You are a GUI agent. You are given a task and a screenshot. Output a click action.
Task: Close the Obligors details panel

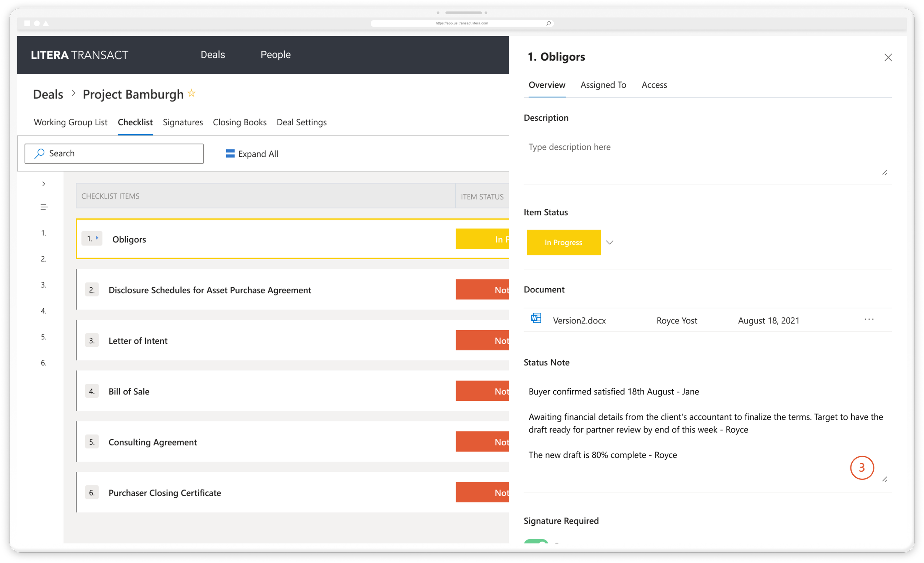click(888, 57)
